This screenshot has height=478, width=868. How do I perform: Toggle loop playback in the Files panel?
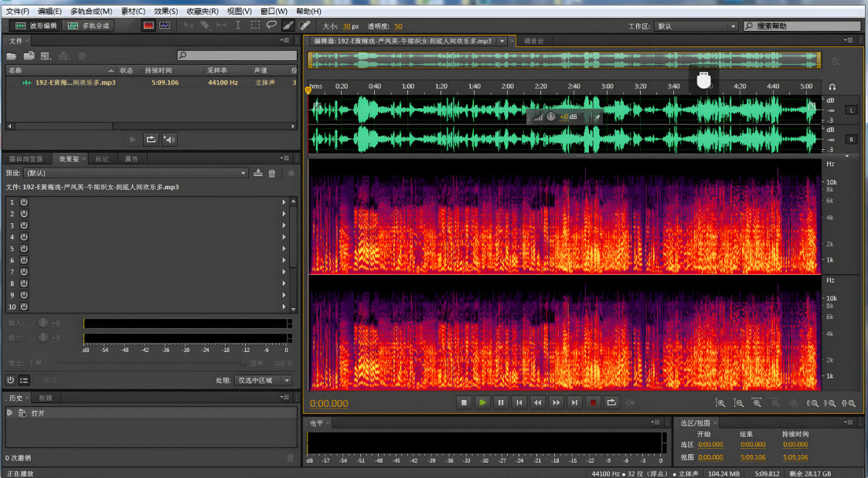tap(151, 140)
